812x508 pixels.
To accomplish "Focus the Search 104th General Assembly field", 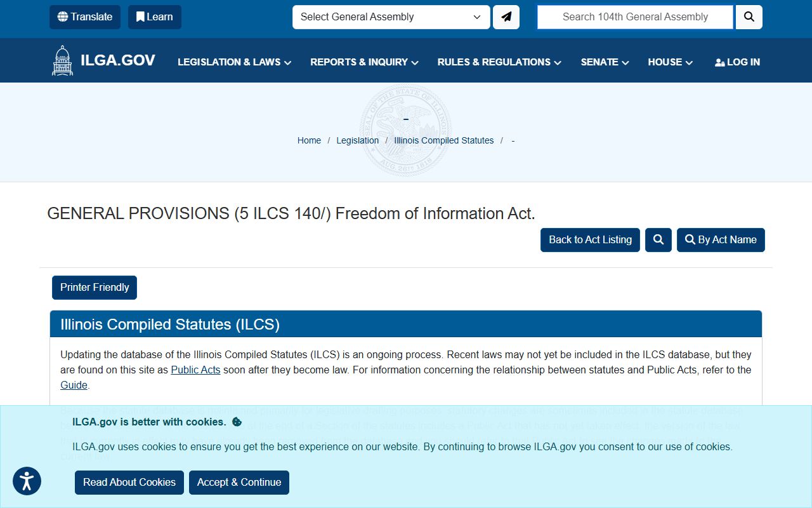I will point(635,17).
